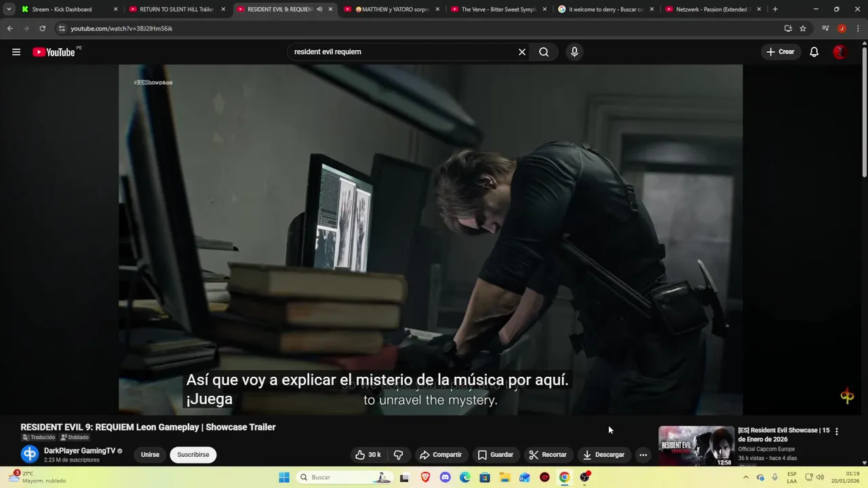The width and height of the screenshot is (868, 488).
Task: Open the YouTube hamburger guide menu
Action: (x=16, y=52)
